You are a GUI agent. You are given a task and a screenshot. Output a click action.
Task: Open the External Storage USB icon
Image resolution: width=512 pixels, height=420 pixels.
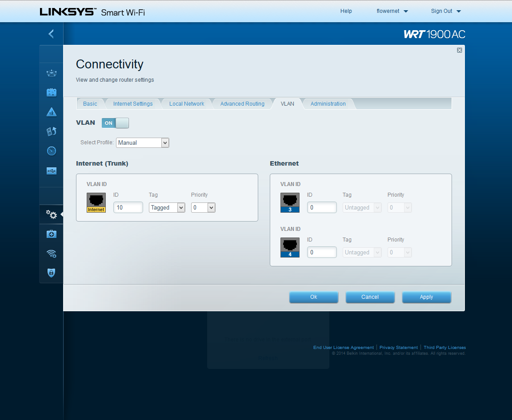(52, 170)
